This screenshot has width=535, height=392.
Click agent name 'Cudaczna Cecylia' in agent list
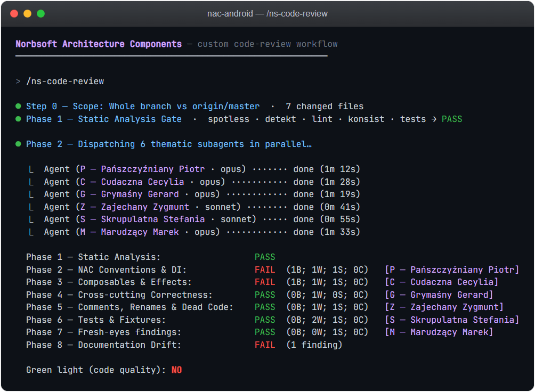tap(142, 182)
